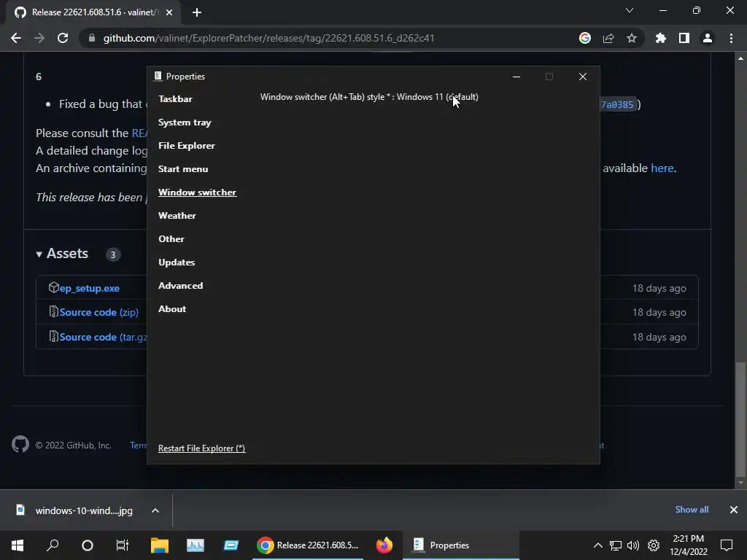Click the site lock icon in address bar
Image resolution: width=747 pixels, height=560 pixels.
[91, 38]
